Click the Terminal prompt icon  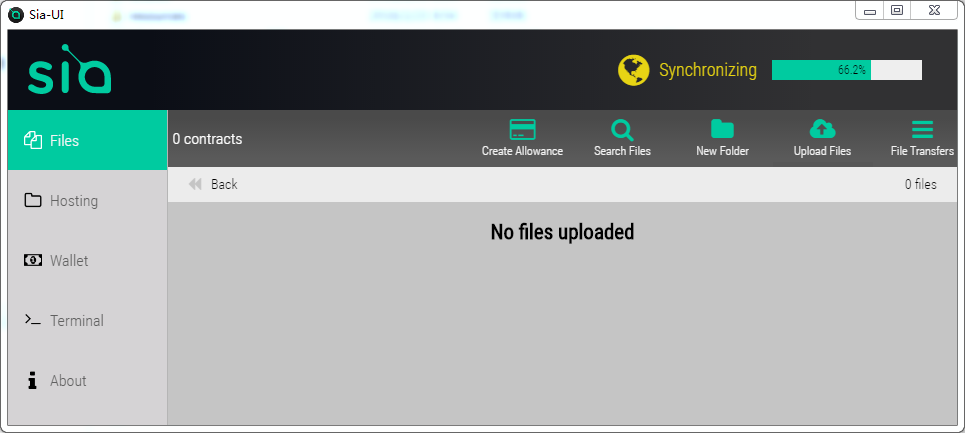click(33, 320)
